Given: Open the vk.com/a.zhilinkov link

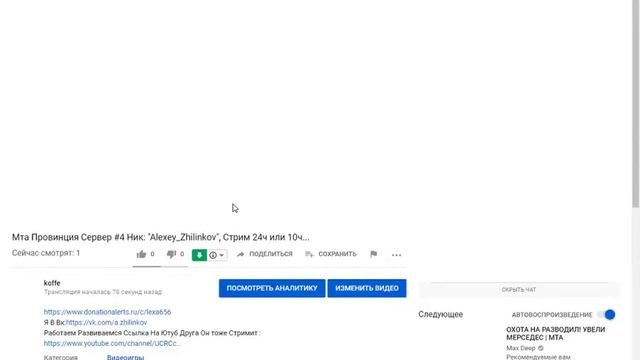Looking at the screenshot, I should tap(107, 322).
